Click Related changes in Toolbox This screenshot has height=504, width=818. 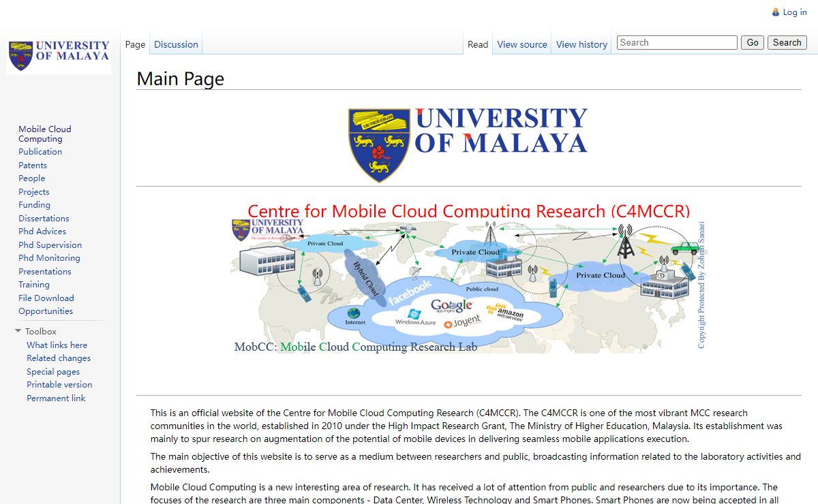click(59, 358)
